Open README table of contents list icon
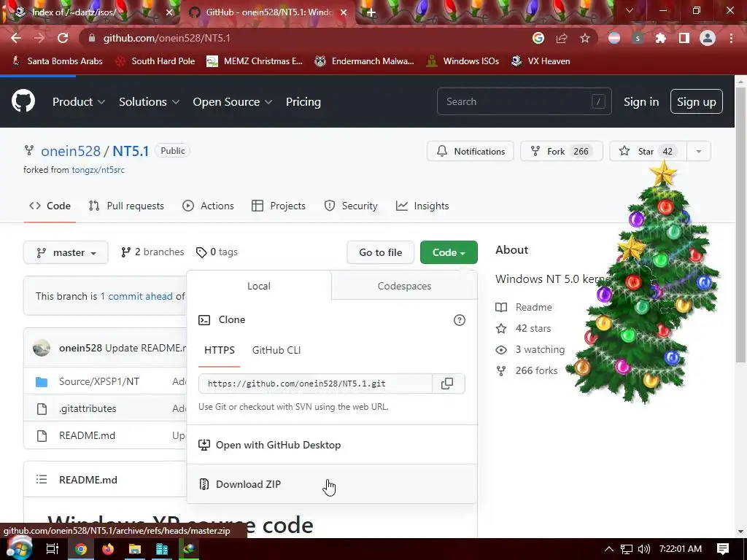Viewport: 747px width, 560px height. coord(42,480)
